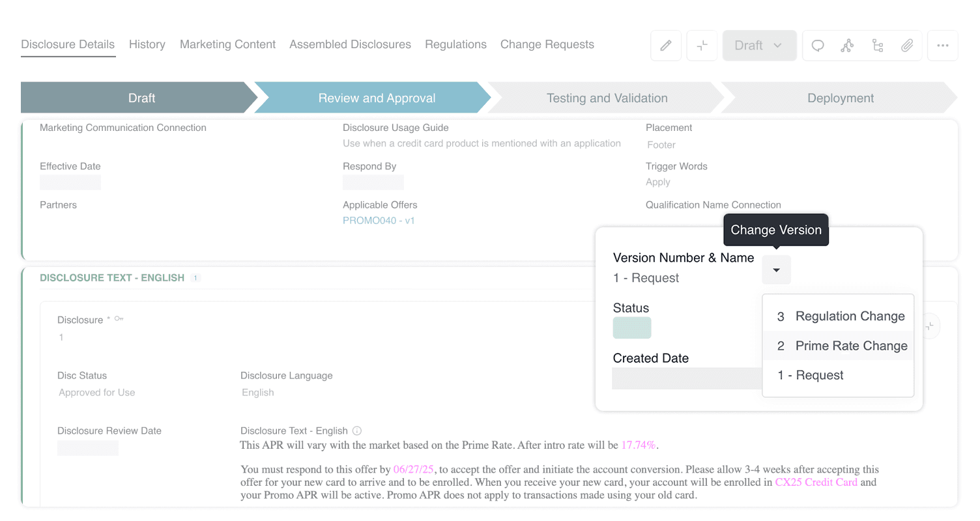Click the paperclip attachments icon
980x521 pixels.
pyautogui.click(x=908, y=45)
